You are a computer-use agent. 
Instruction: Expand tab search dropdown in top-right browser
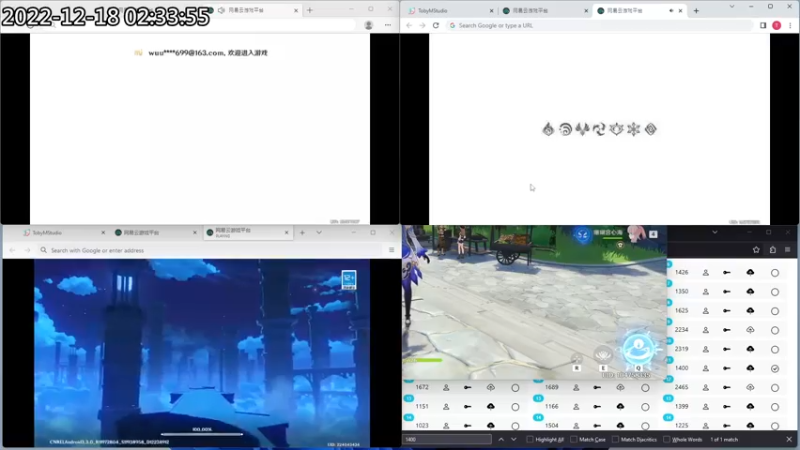(x=732, y=7)
